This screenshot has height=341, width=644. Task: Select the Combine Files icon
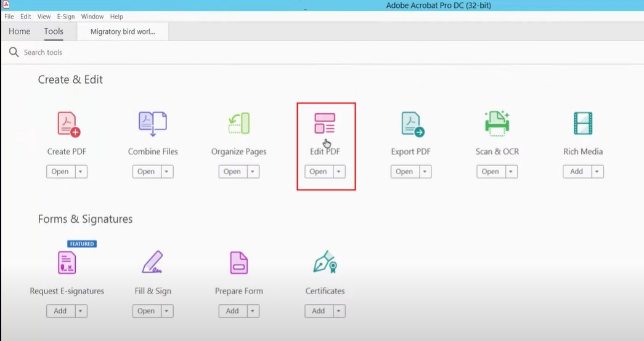153,124
